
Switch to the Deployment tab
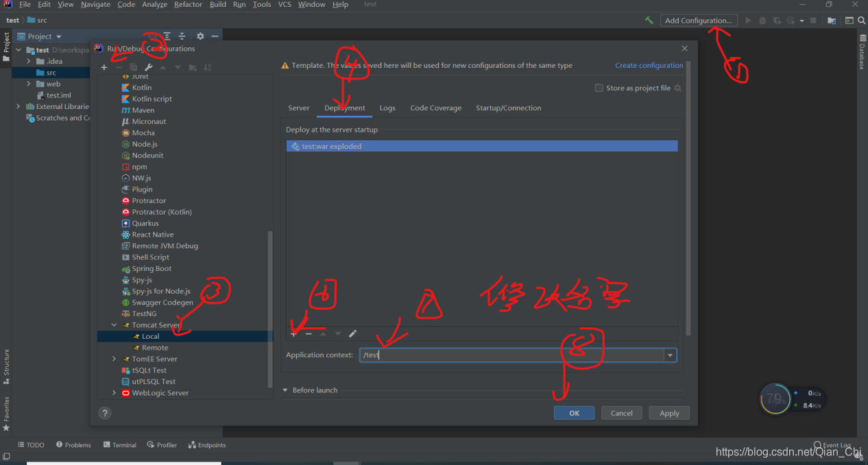(344, 108)
